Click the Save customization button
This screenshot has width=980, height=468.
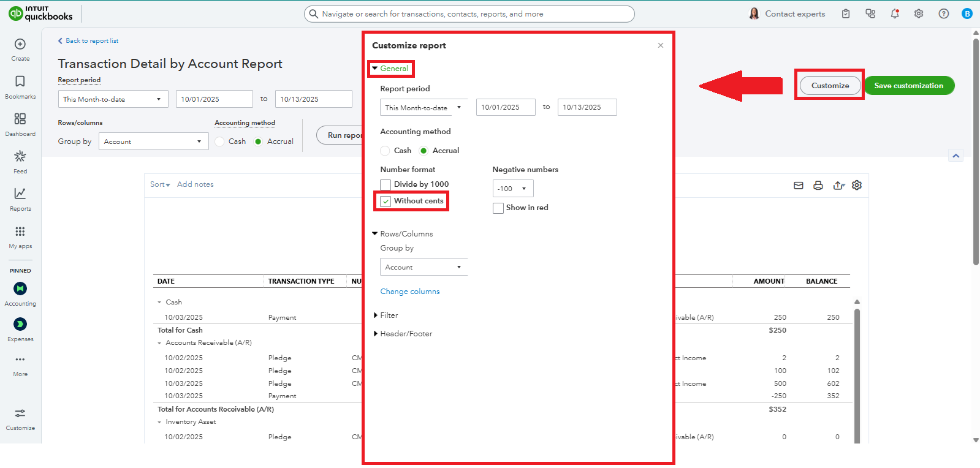pos(908,86)
